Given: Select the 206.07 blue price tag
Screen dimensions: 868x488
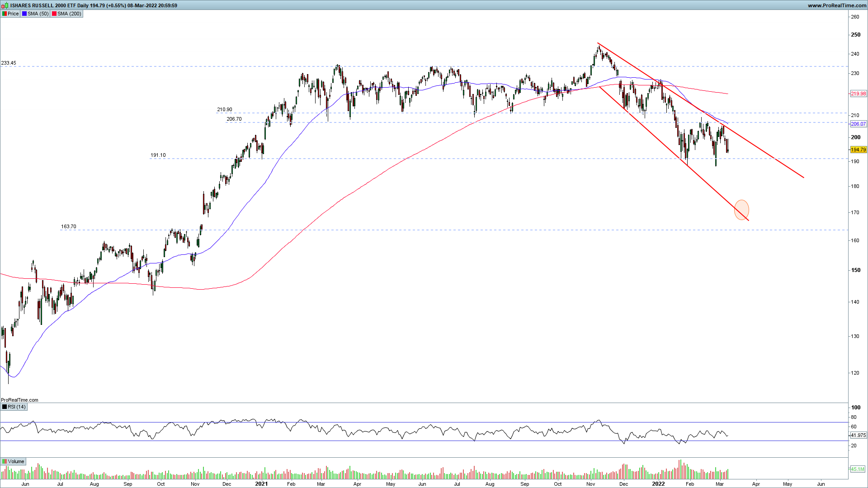Looking at the screenshot, I should [x=858, y=123].
